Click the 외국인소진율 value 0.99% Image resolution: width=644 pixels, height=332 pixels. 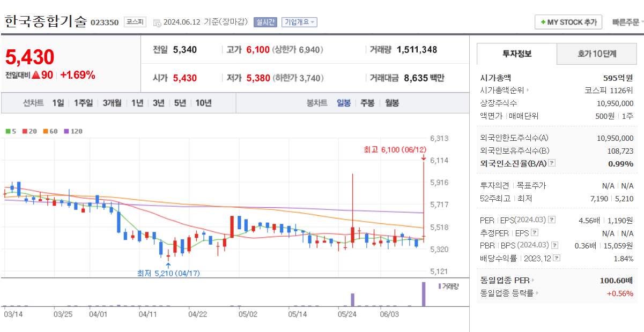pos(620,164)
